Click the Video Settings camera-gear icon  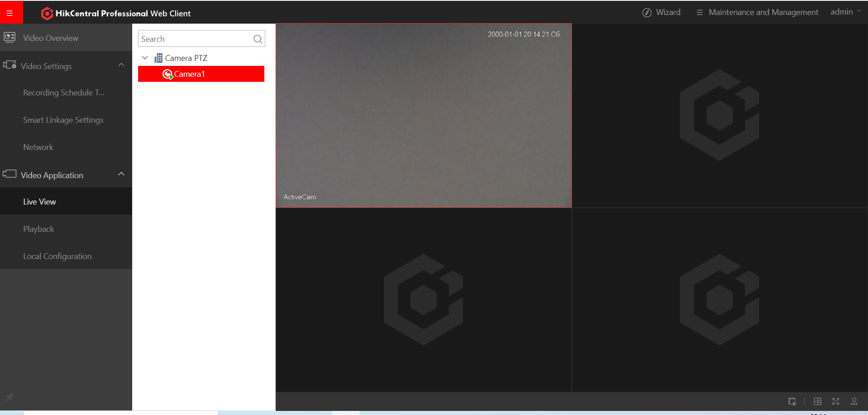(x=10, y=65)
